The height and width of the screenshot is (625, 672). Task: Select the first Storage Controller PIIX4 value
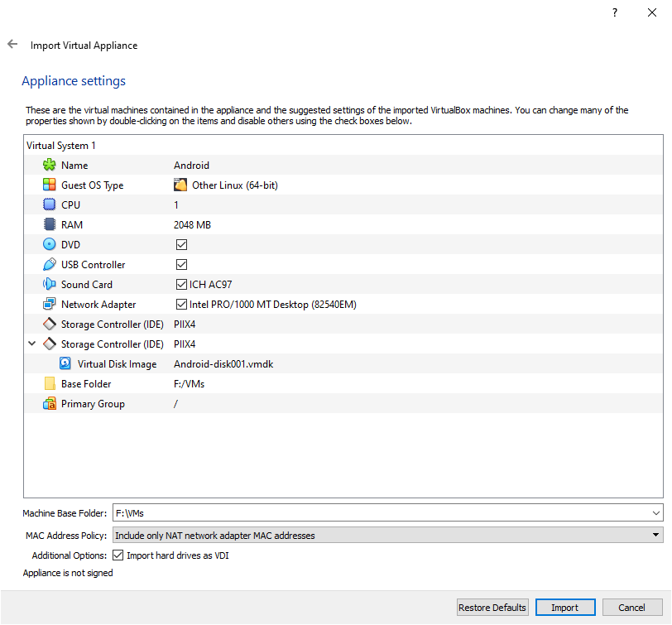[x=185, y=325]
